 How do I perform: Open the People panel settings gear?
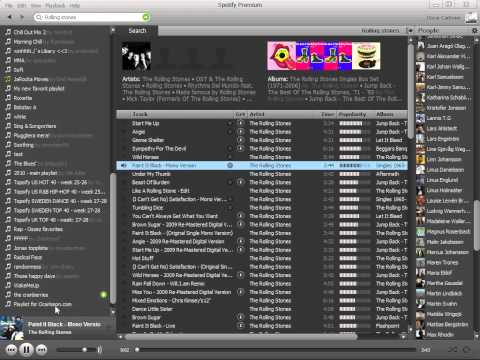tap(475, 31)
